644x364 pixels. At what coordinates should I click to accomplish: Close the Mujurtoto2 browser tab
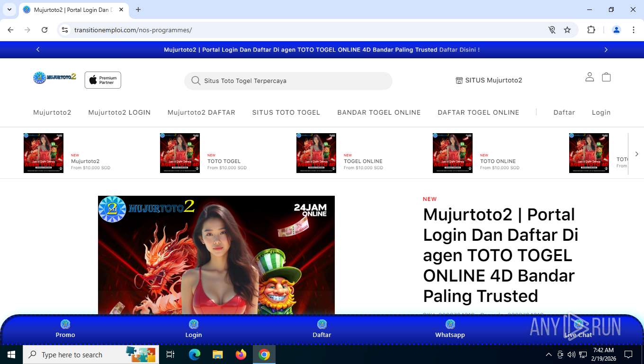point(122,9)
